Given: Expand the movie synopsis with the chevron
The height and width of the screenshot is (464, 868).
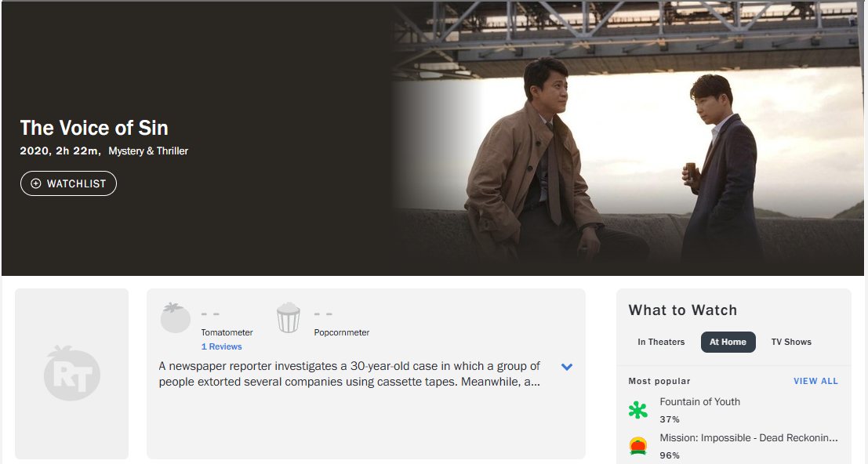Looking at the screenshot, I should [567, 367].
